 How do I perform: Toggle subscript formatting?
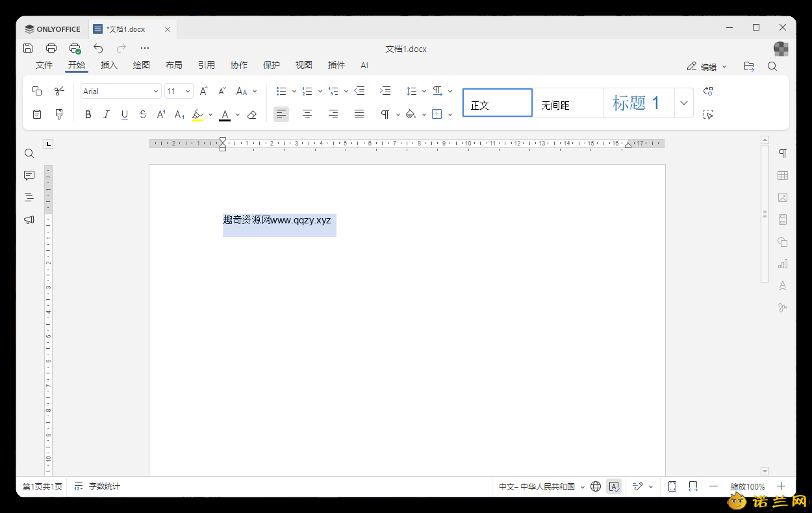(x=179, y=114)
